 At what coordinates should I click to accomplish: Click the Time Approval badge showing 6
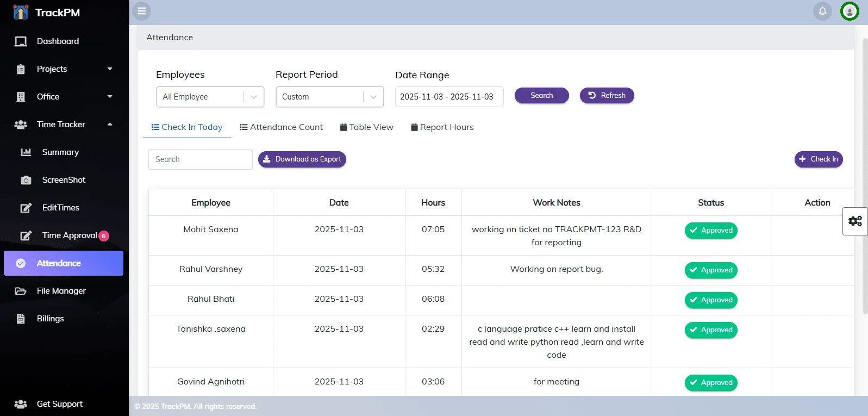pyautogui.click(x=104, y=236)
